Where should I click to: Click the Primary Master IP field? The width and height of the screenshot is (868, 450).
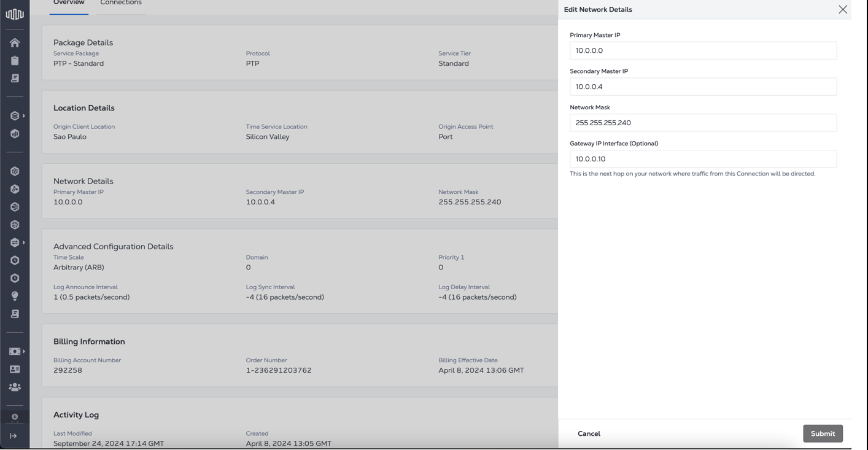(x=703, y=50)
